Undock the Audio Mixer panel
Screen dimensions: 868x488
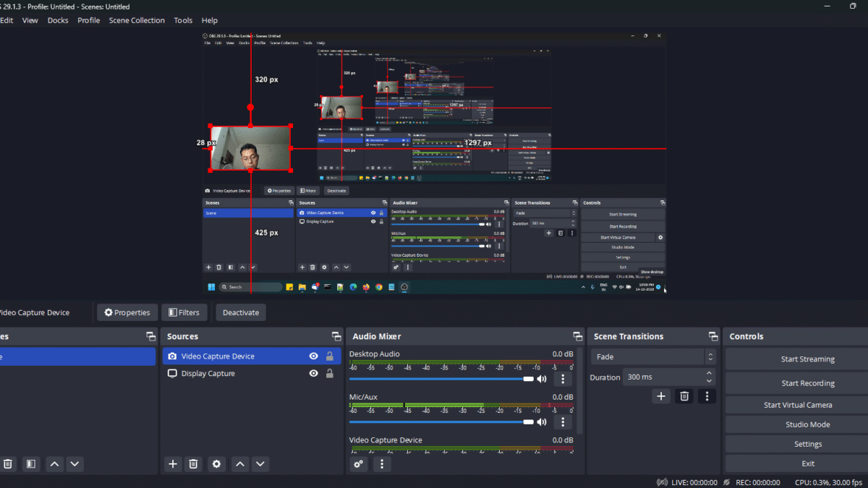click(577, 336)
